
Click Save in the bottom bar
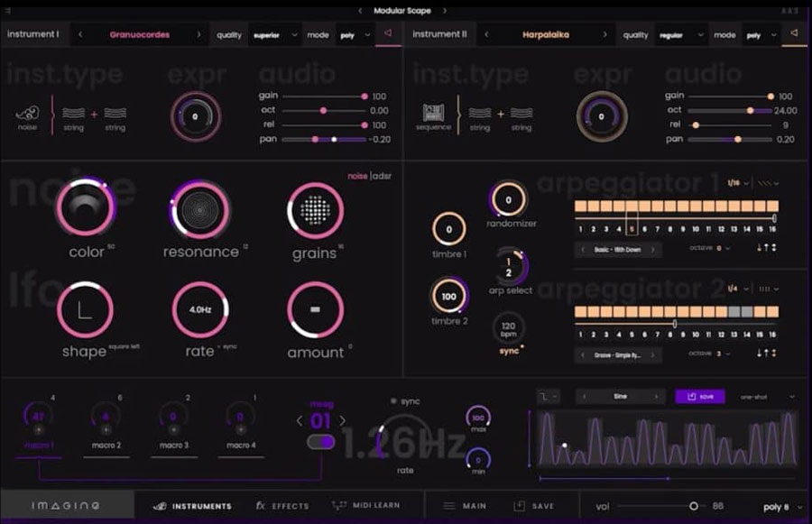[x=533, y=506]
